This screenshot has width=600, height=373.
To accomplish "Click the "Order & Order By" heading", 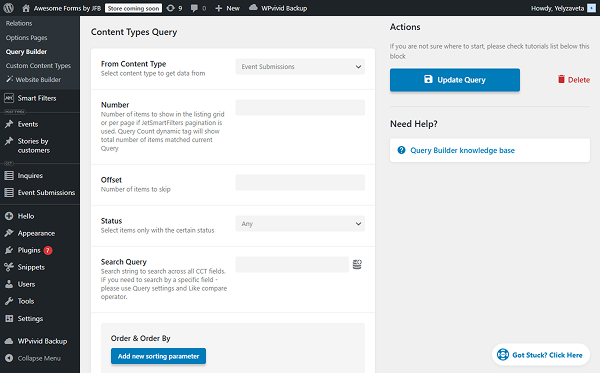I will pos(140,338).
